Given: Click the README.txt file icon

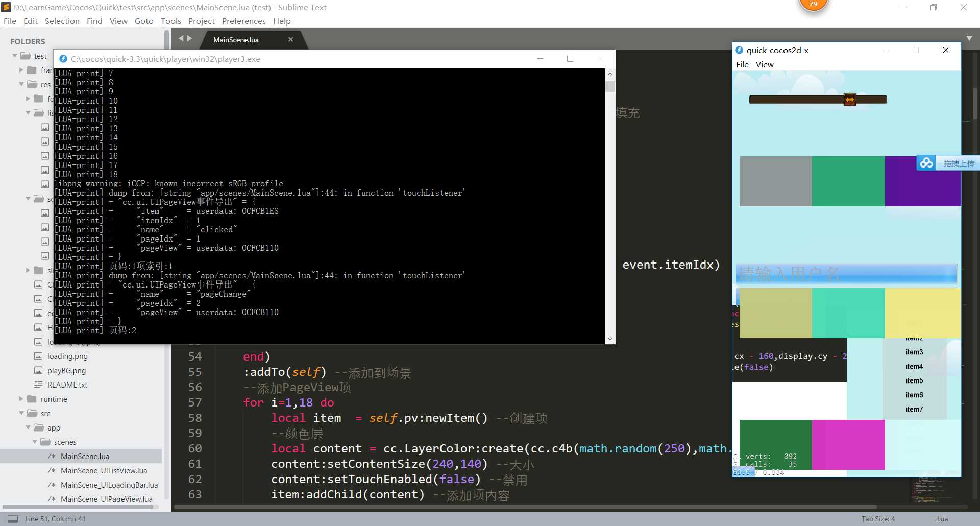Looking at the screenshot, I should 38,385.
